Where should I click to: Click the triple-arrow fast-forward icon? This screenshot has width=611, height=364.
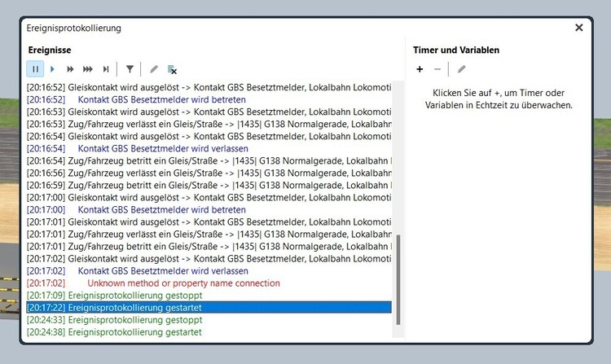(88, 69)
